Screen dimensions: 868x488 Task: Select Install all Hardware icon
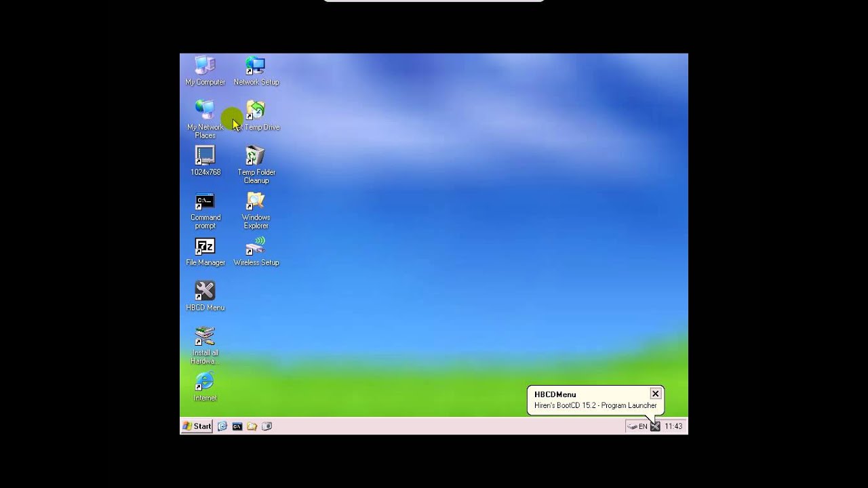click(205, 345)
